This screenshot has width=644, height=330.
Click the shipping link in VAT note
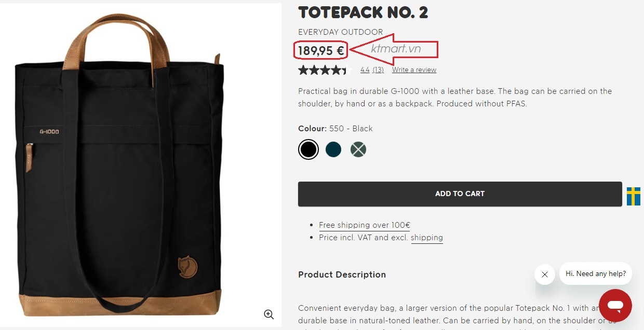point(427,238)
